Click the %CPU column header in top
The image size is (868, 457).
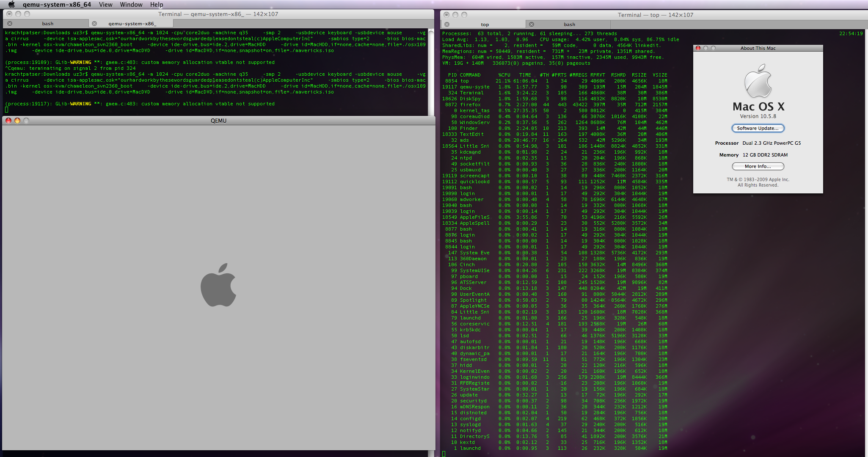click(x=504, y=75)
